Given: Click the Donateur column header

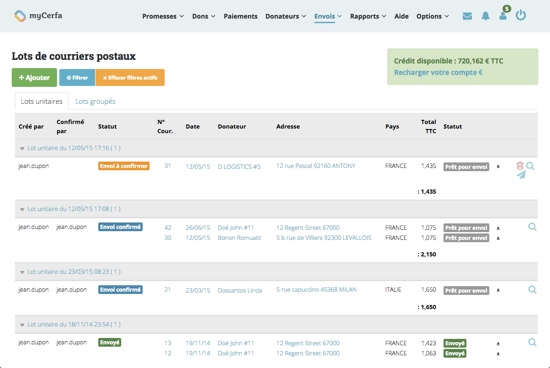Looking at the screenshot, I should click(x=232, y=127).
